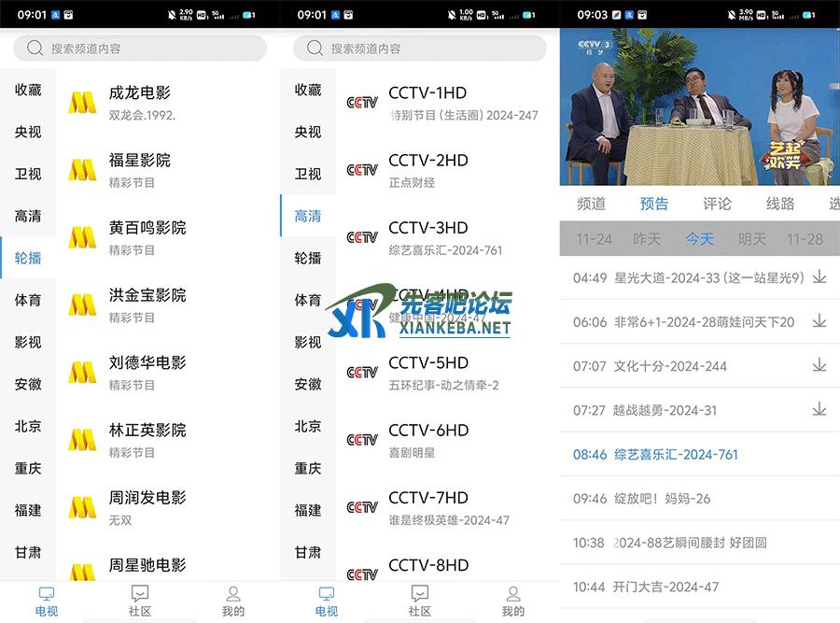This screenshot has width=840, height=623.
Task: Open the 刘德华电影 channel
Action: [147, 372]
